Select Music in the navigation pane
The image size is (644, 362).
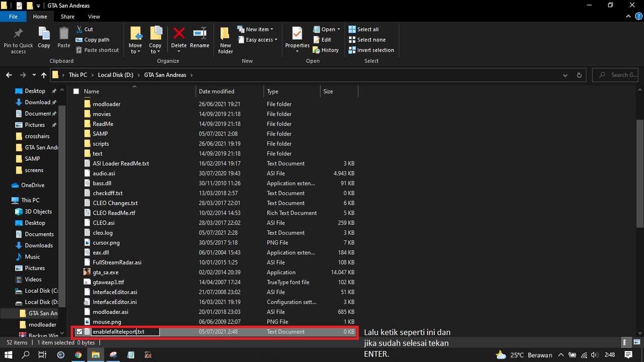[x=32, y=257]
